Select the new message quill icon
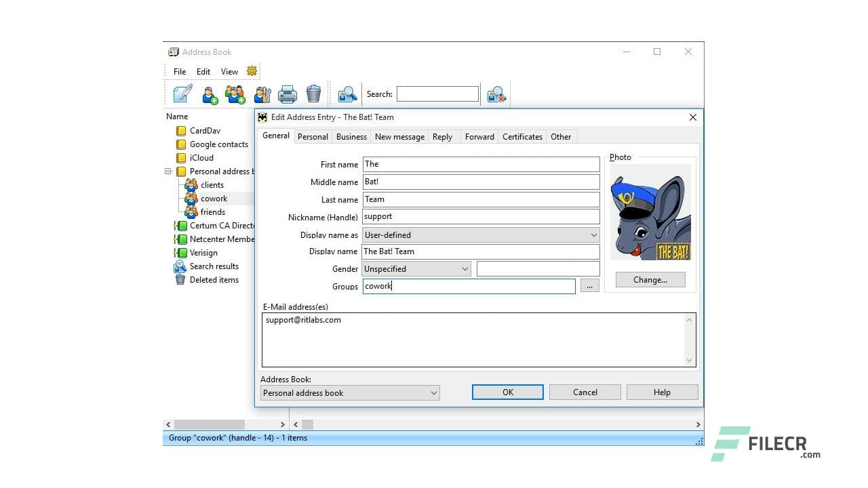Screen dimensions: 868x488 [182, 94]
